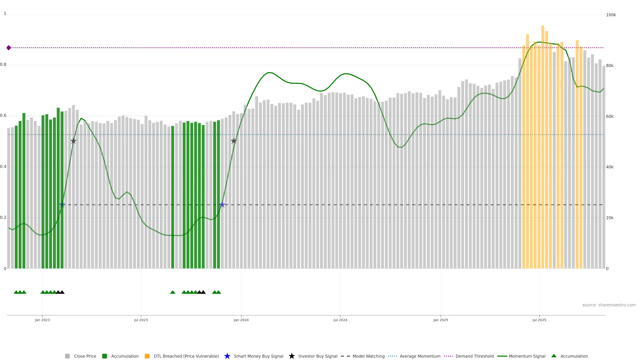Toggle the Demand Threshold legend entry
This screenshot has height=362, width=644.
[x=474, y=356]
